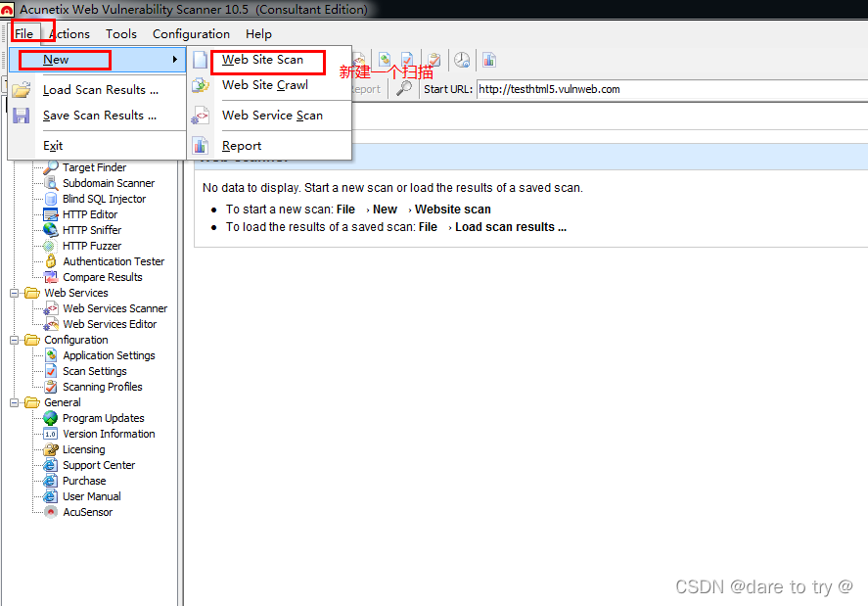The width and height of the screenshot is (868, 606).
Task: Open Target Finder tool
Action: click(x=94, y=167)
